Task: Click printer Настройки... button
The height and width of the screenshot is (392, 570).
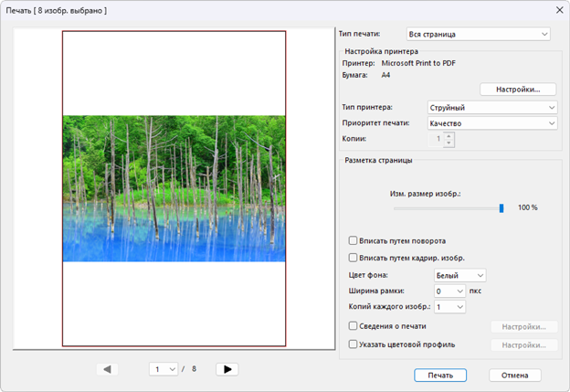Action: click(518, 90)
